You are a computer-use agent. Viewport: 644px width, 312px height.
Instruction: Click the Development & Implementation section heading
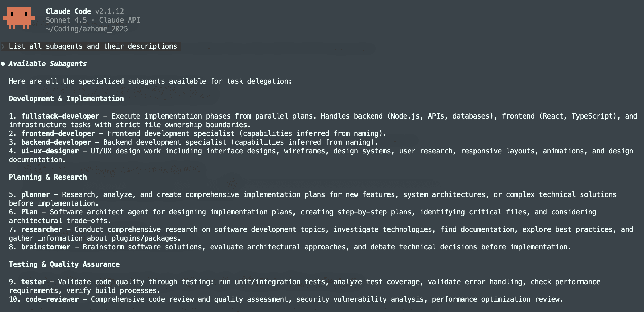pyautogui.click(x=66, y=99)
